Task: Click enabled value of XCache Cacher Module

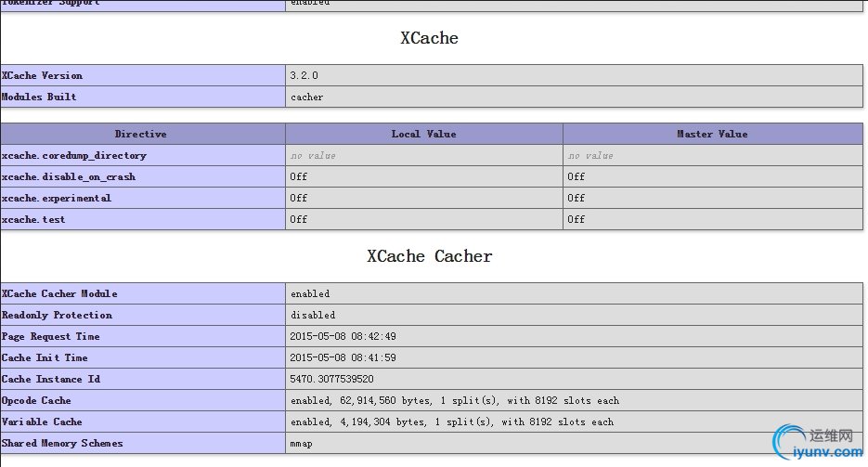Action: [x=310, y=293]
